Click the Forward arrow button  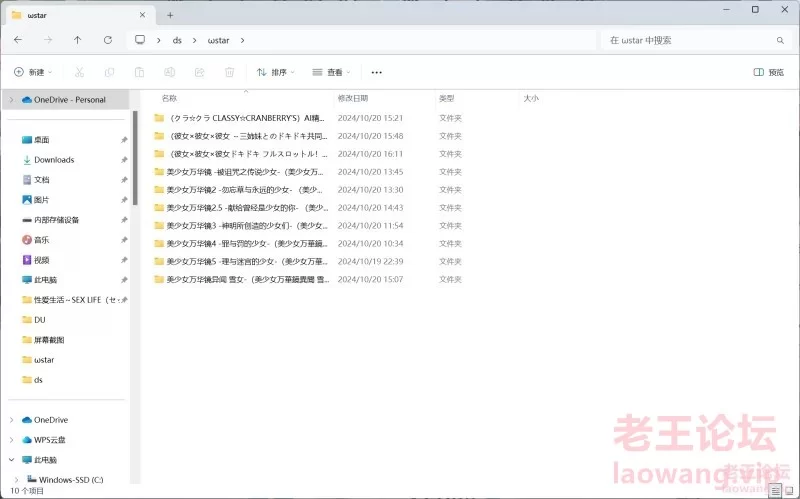[47, 40]
